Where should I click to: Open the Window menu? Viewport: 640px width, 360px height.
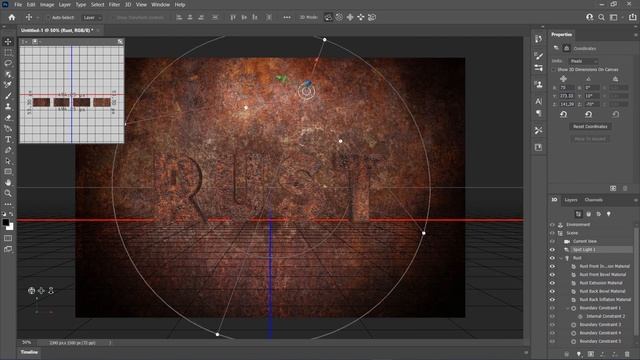point(160,4)
